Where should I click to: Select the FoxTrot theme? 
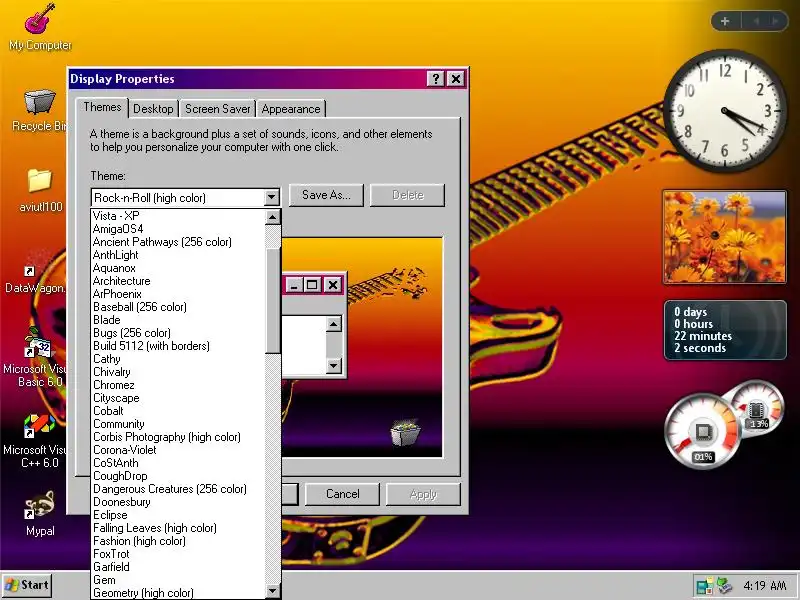point(179,554)
